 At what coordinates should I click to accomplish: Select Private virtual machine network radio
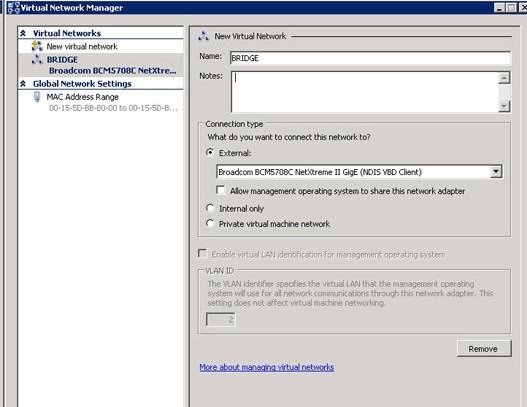coord(210,223)
